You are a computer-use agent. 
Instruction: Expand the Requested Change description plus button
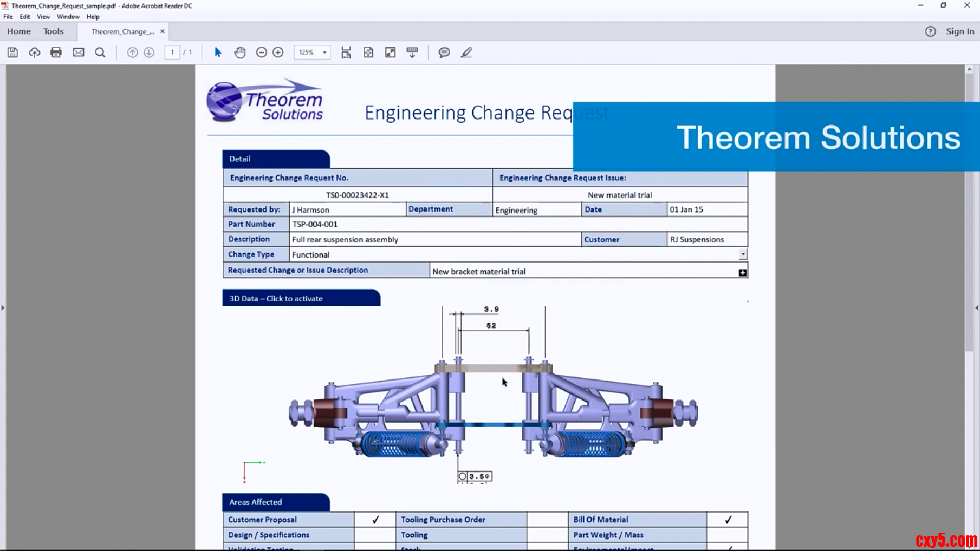742,273
